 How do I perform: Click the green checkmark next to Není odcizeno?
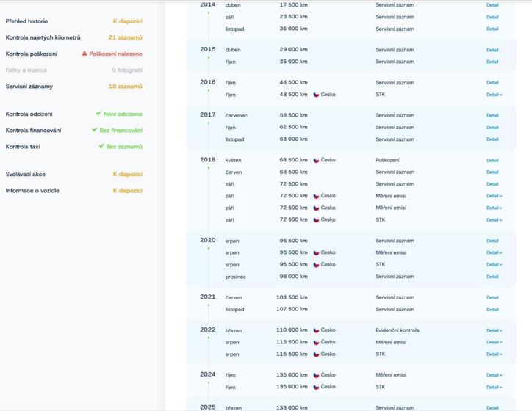coord(98,114)
